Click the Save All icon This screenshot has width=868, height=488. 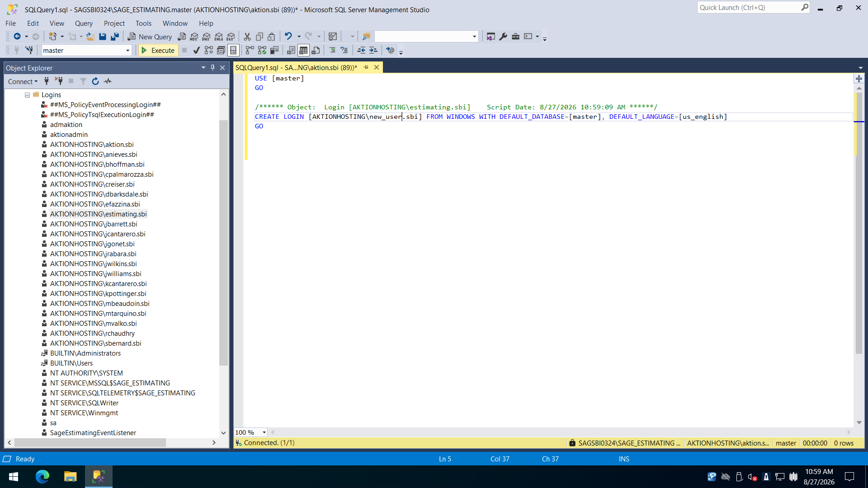click(x=115, y=37)
